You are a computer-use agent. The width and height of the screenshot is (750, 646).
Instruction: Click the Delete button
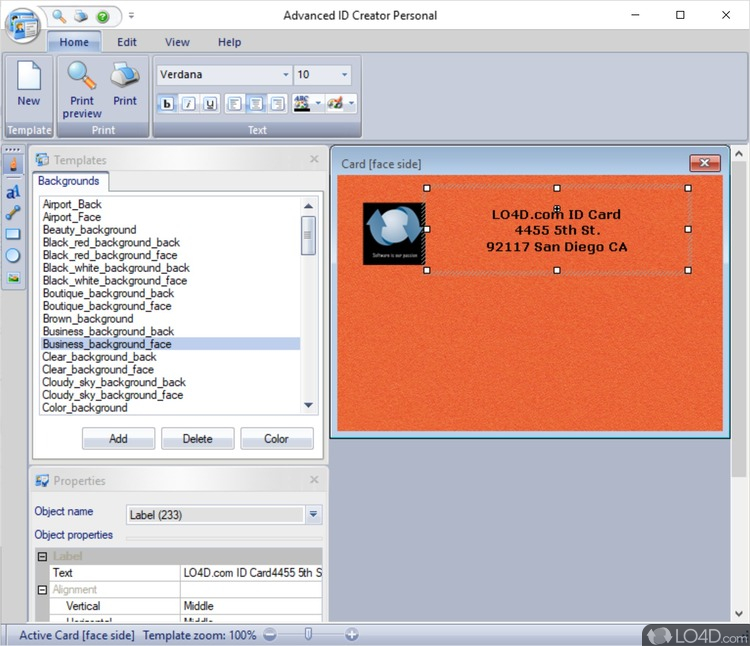(x=198, y=438)
